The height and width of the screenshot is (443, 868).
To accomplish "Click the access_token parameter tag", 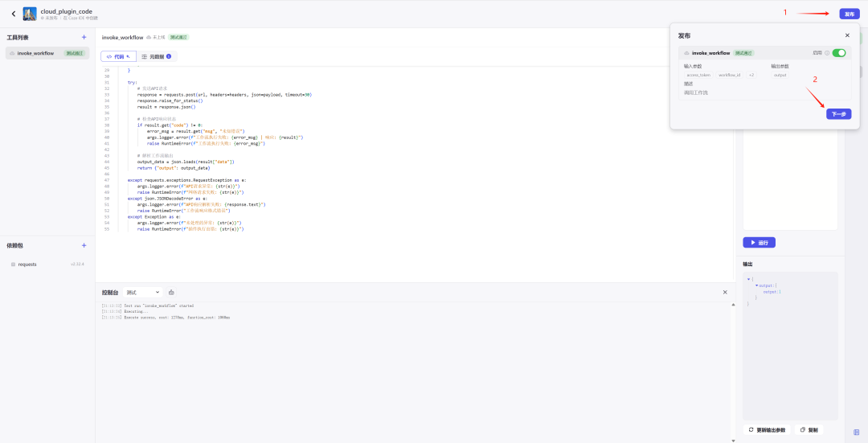I will 698,75.
